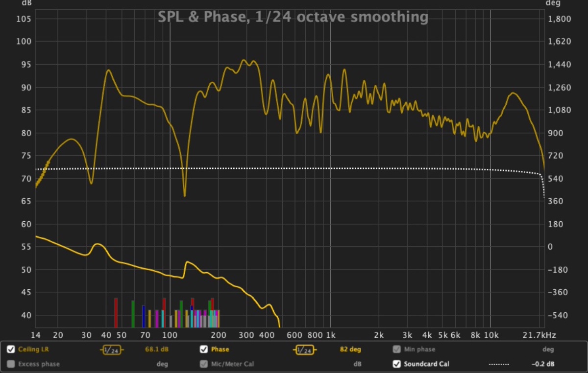This screenshot has width=588, height=373.
Task: Toggle the Mic/Meter Cal checkbox
Action: coord(204,364)
